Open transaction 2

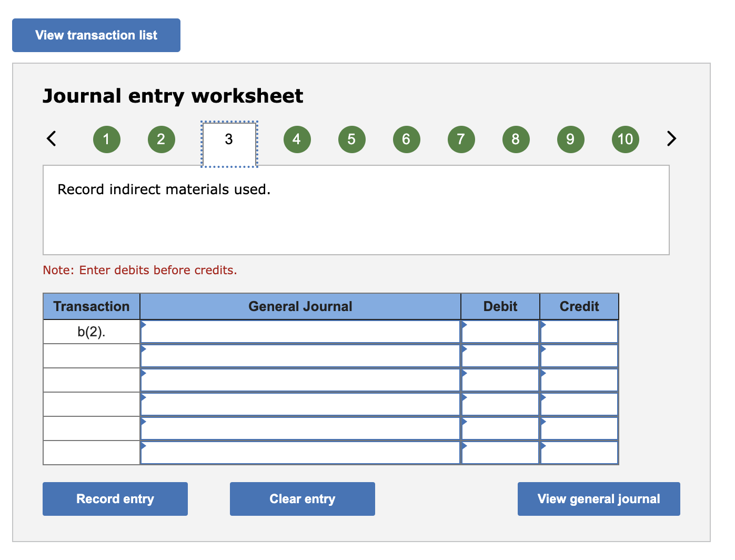tap(161, 139)
